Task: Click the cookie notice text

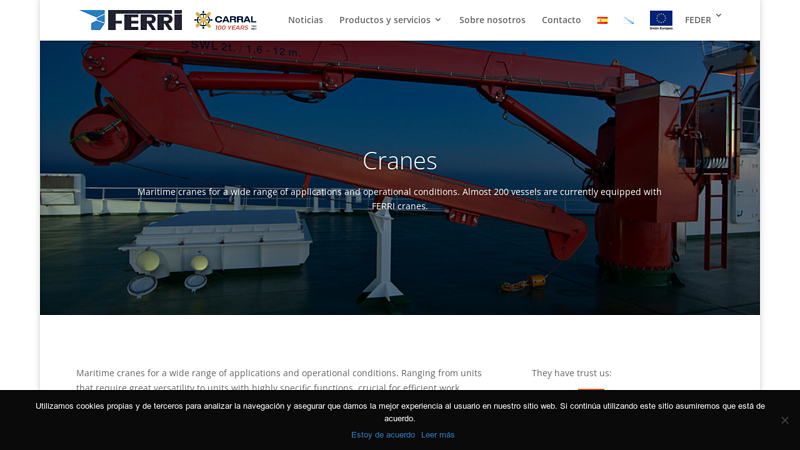Action: [x=400, y=412]
